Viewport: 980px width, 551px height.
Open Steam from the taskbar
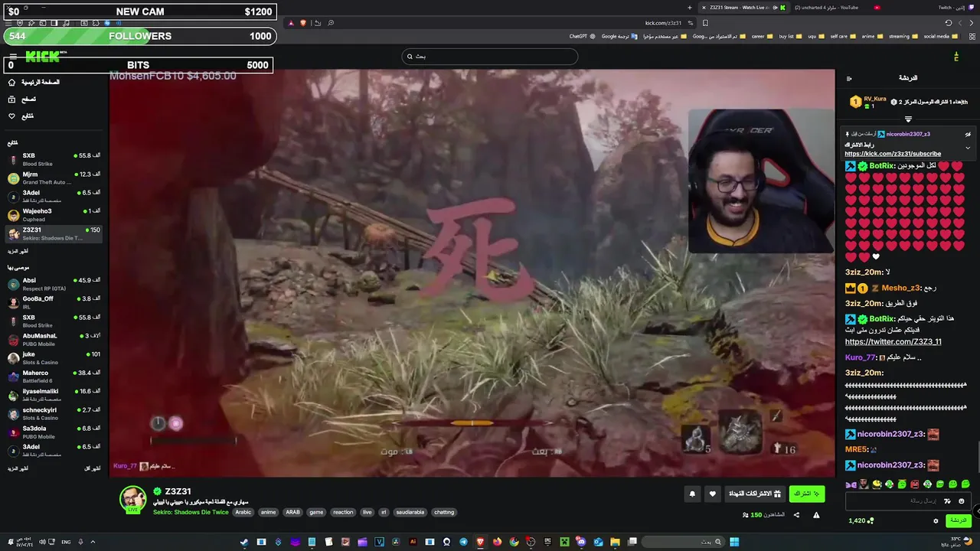(244, 542)
